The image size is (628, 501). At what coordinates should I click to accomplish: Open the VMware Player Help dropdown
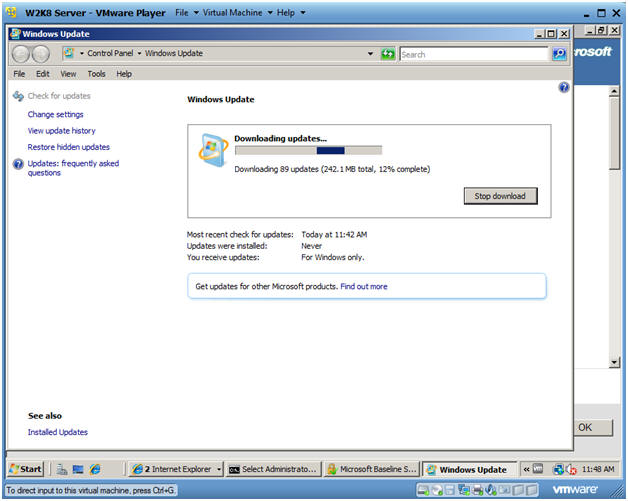291,13
